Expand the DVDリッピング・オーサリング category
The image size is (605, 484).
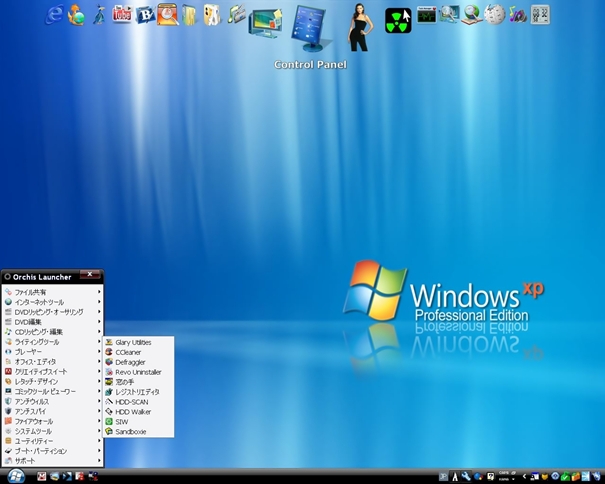point(52,312)
